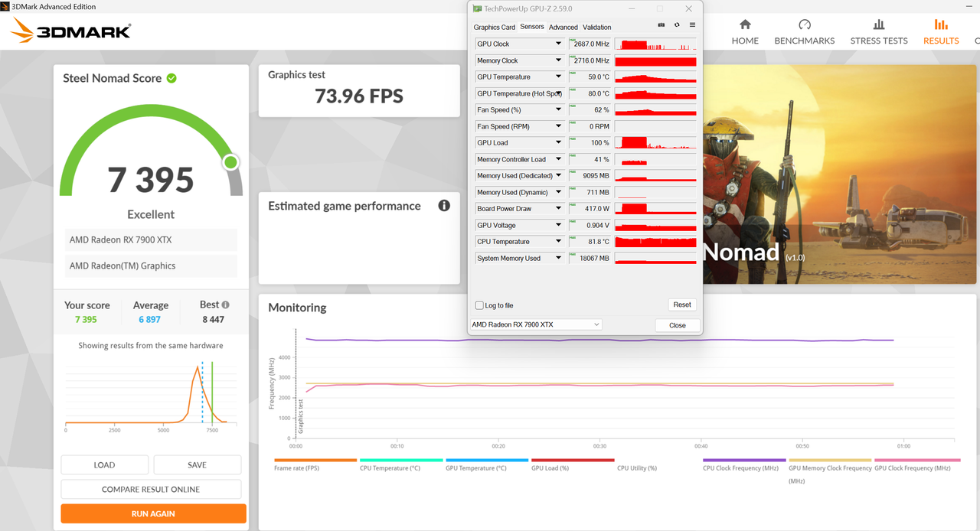Click the 73.96 FPS graphics test result
This screenshot has width=980, height=531.
359,96
